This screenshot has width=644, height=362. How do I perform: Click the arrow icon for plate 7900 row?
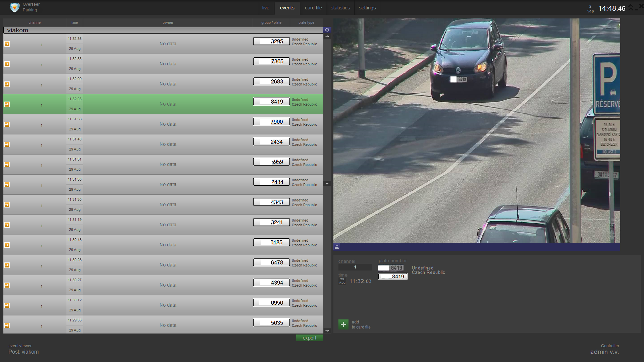pyautogui.click(x=7, y=124)
